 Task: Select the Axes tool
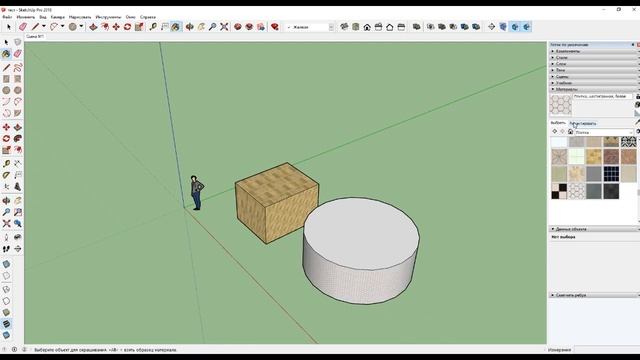6,187
